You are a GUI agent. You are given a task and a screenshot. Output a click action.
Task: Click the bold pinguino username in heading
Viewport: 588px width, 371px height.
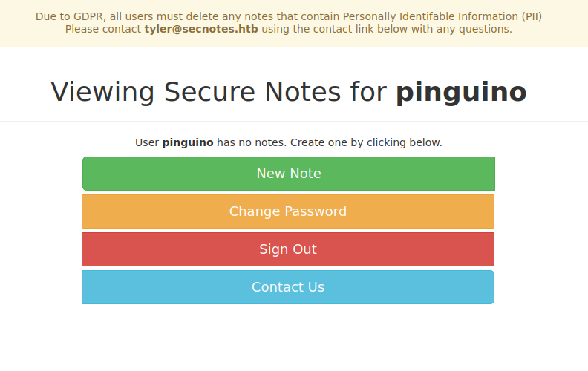pos(462,92)
